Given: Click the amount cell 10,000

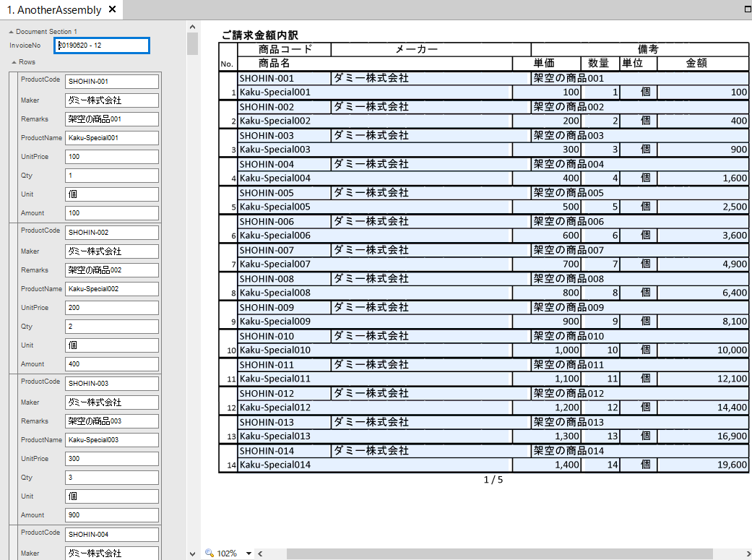Looking at the screenshot, I should (x=703, y=350).
